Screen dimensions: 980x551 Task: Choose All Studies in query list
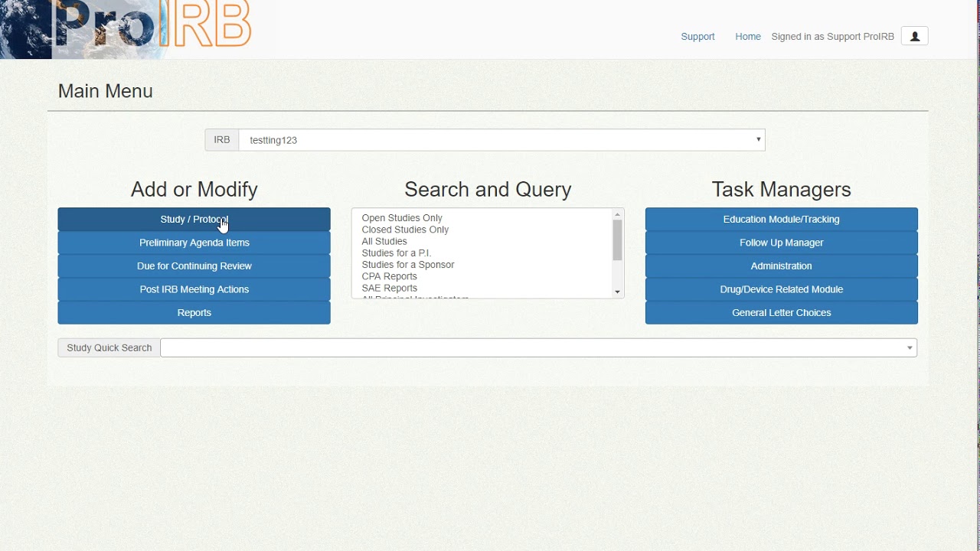(384, 241)
